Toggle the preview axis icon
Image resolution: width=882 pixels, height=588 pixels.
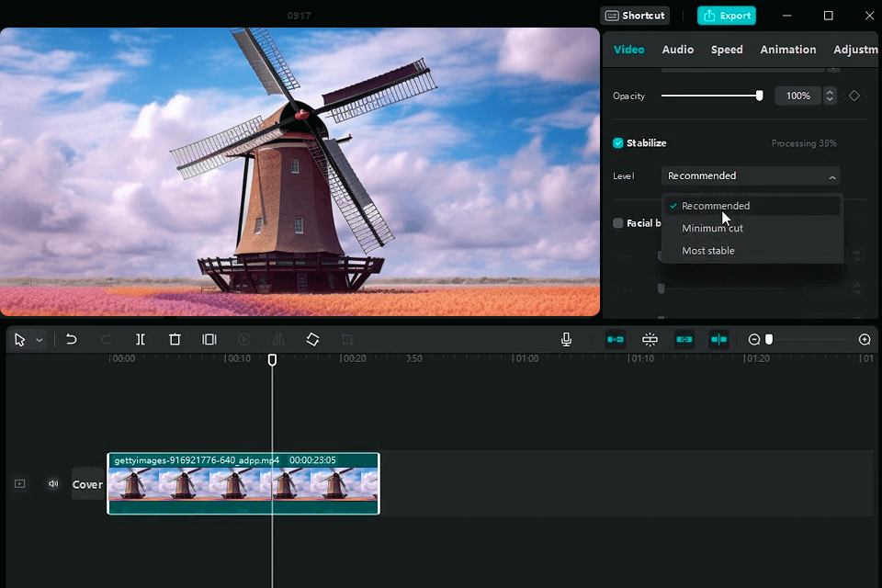point(718,339)
